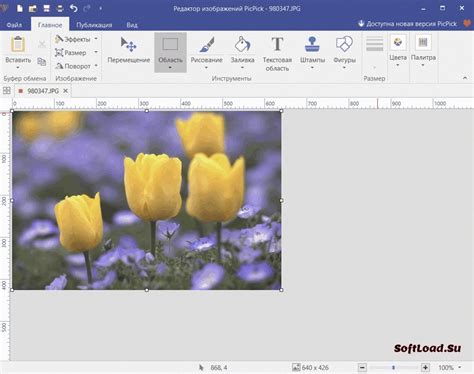Screen dimensions: 474x374
Task: Open the Палитра palette icon
Action: (423, 42)
